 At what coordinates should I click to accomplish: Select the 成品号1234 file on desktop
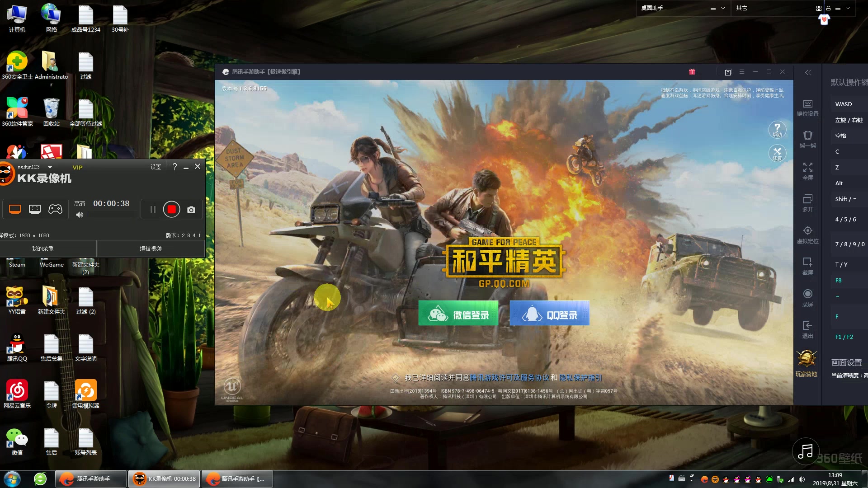point(86,19)
